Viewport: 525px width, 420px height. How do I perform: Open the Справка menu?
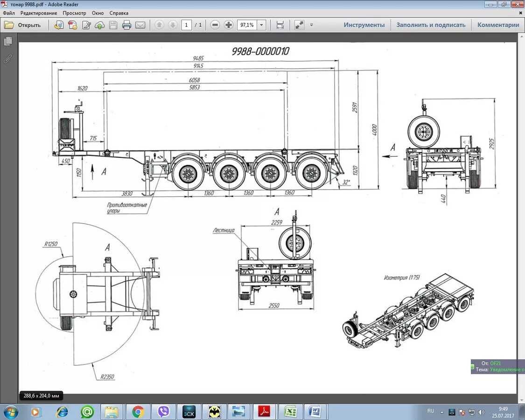tap(119, 13)
